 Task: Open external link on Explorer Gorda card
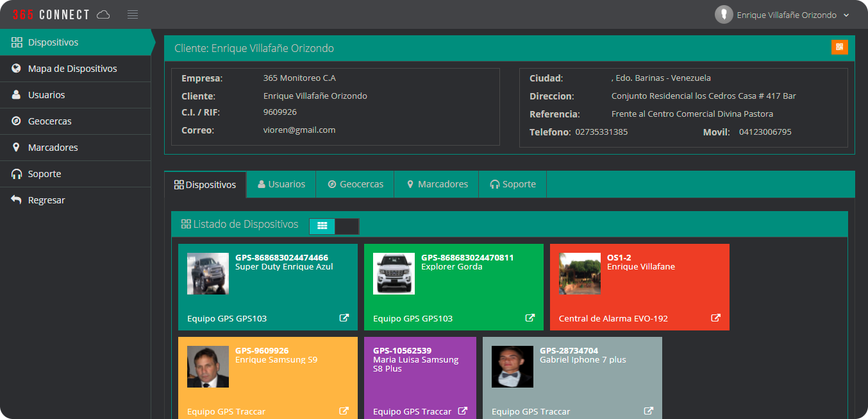pos(530,318)
